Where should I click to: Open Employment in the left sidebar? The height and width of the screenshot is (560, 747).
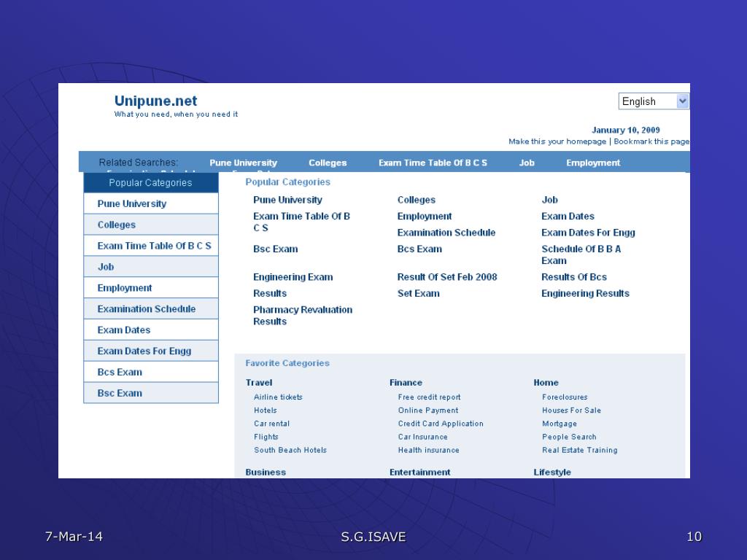151,287
